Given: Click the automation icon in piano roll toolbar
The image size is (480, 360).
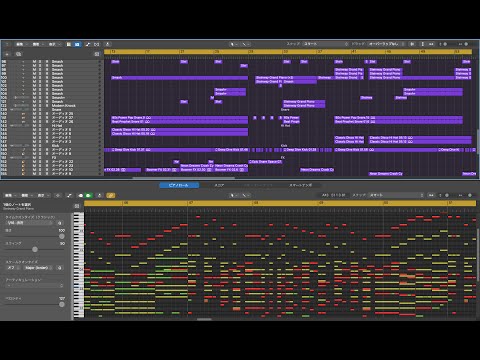Looking at the screenshot, I should (69, 195).
